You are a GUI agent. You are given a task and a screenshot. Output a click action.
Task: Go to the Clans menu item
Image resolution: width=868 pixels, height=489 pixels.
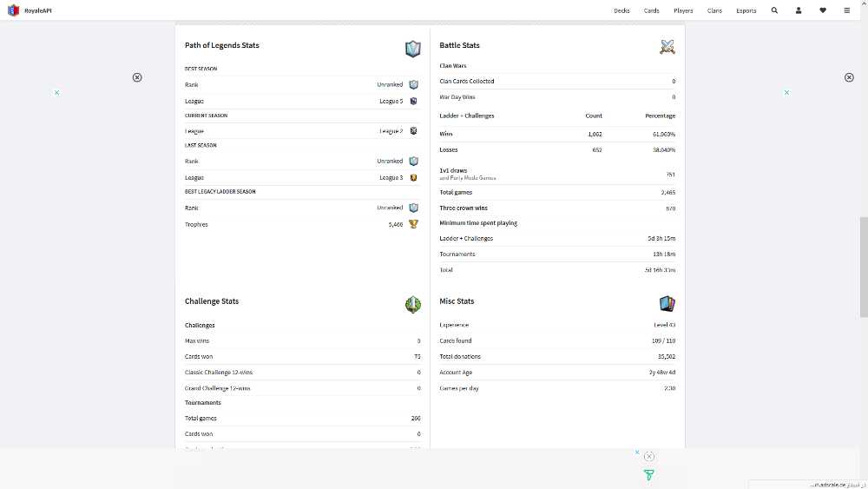point(714,10)
